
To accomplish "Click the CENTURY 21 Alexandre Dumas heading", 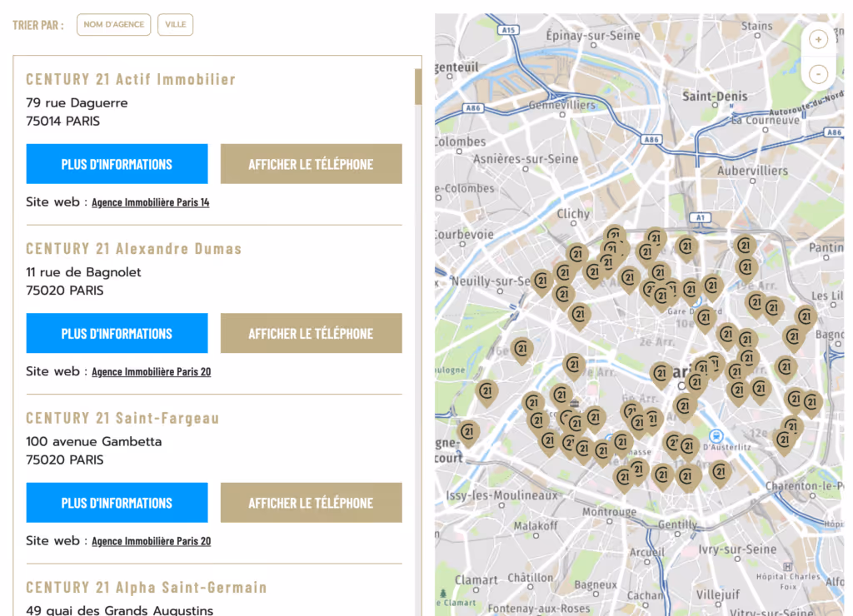I will pos(134,249).
